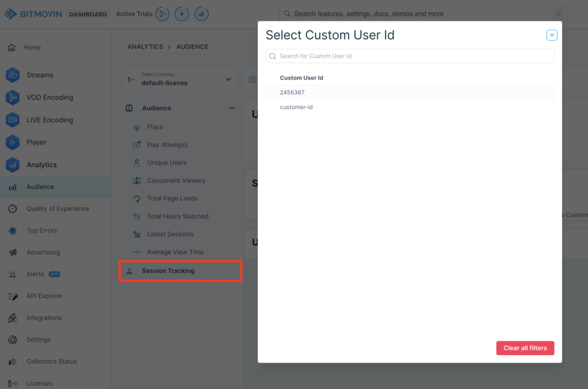Click the Total Hours Watched clock icon
588x389 pixels.
[x=137, y=216]
